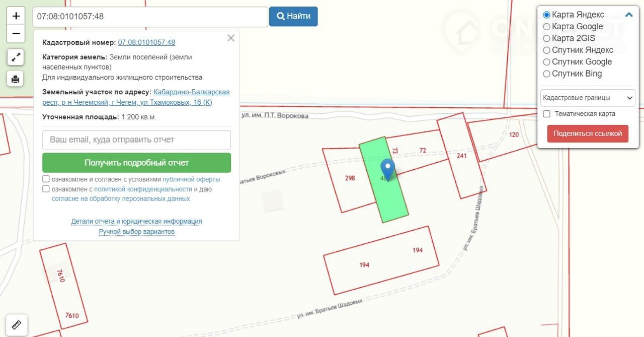644x337 pixels.
Task: Open the ruler measurement tool
Action: point(16,324)
